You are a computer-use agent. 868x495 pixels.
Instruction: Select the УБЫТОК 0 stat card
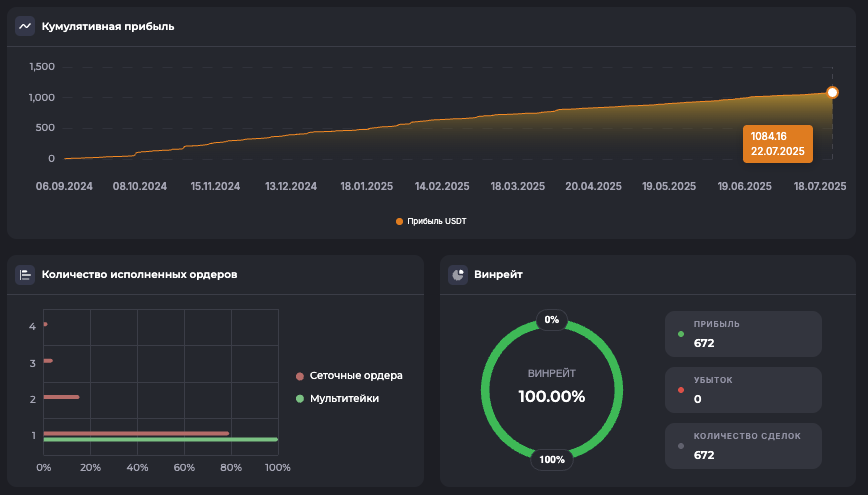743,390
